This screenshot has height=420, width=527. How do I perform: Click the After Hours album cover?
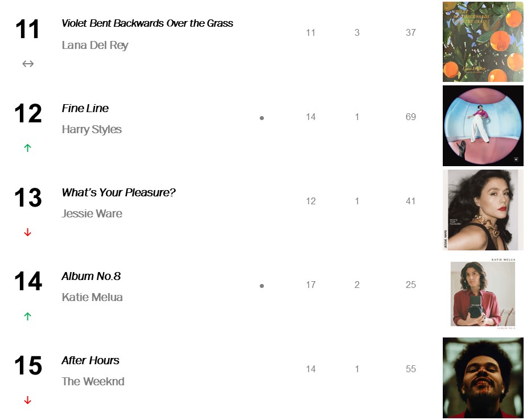click(483, 378)
